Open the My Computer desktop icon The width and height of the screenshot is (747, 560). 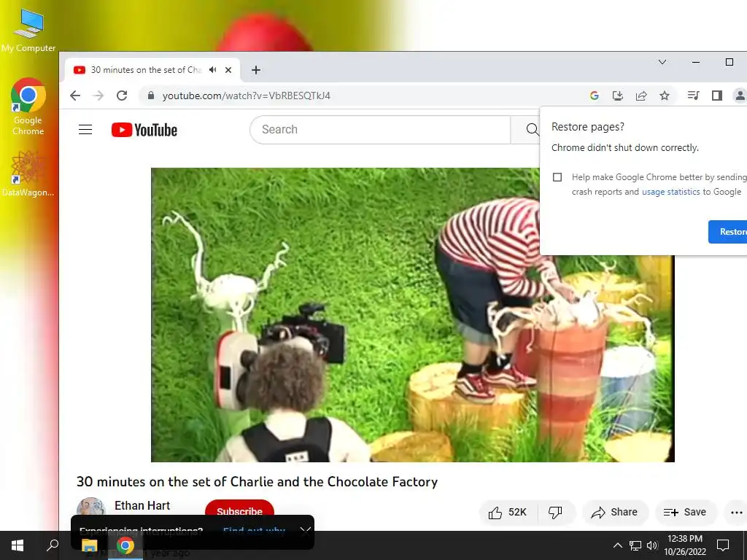pos(28,31)
